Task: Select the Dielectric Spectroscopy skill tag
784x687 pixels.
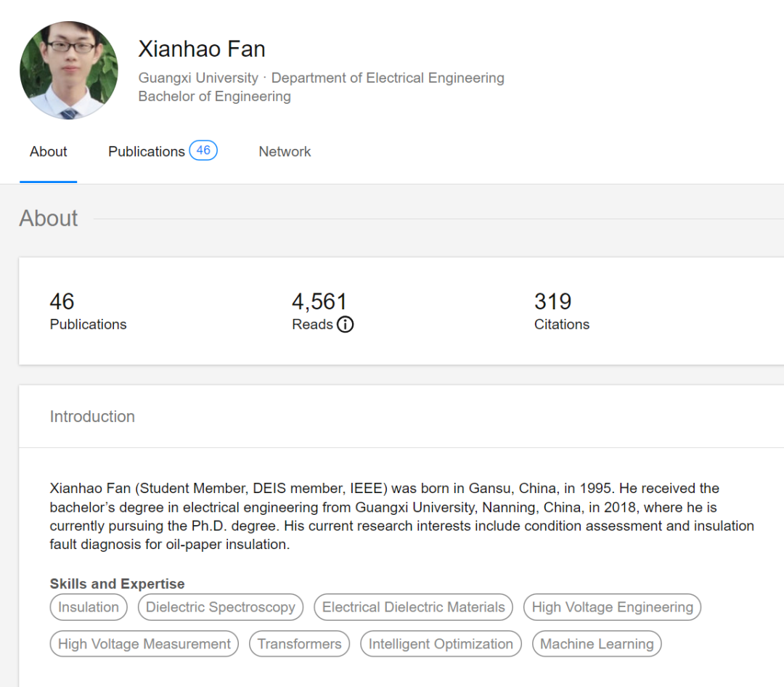Action: tap(221, 607)
